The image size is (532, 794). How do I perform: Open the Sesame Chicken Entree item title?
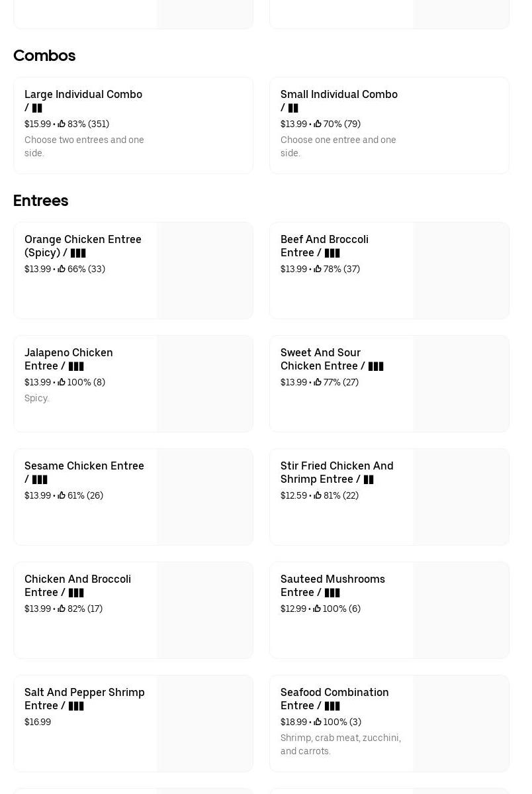pyautogui.click(x=84, y=472)
